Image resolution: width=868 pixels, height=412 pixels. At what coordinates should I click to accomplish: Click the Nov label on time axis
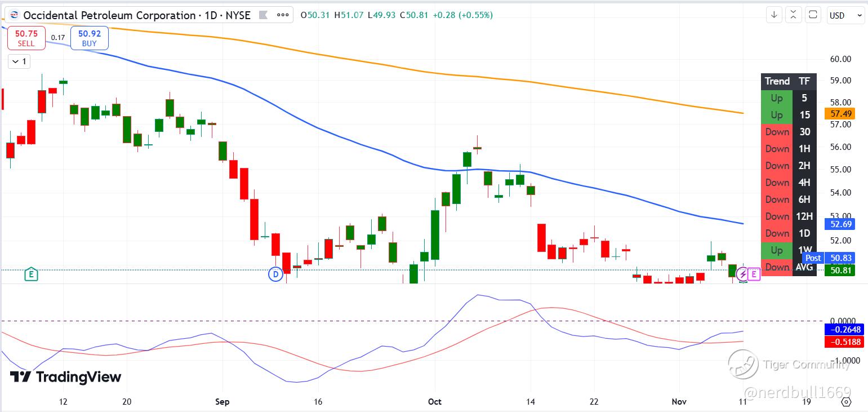[679, 402]
